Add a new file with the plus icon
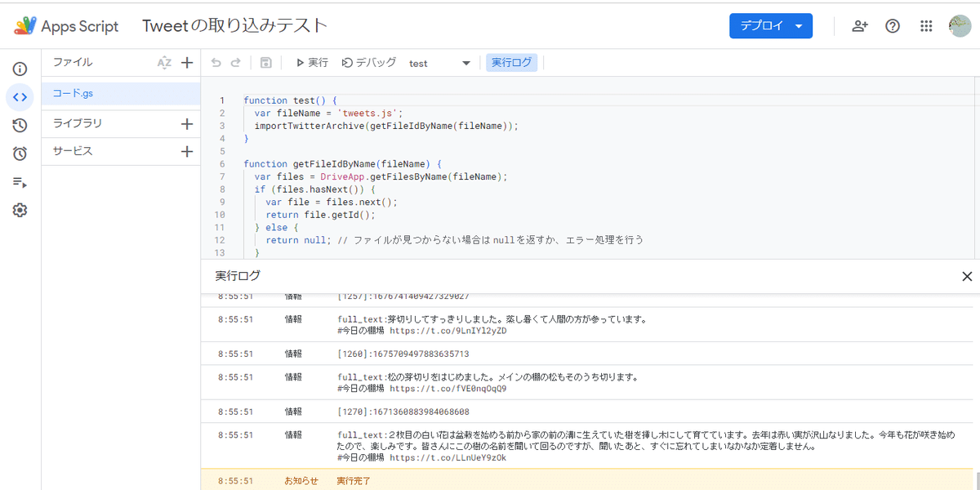The height and width of the screenshot is (490, 980). point(187,63)
